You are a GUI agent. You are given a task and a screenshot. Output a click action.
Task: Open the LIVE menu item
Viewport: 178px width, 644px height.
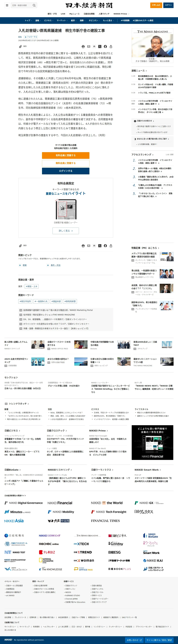click(x=63, y=14)
